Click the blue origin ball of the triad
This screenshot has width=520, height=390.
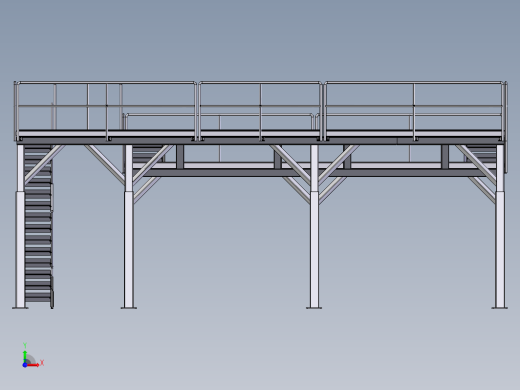25,365
